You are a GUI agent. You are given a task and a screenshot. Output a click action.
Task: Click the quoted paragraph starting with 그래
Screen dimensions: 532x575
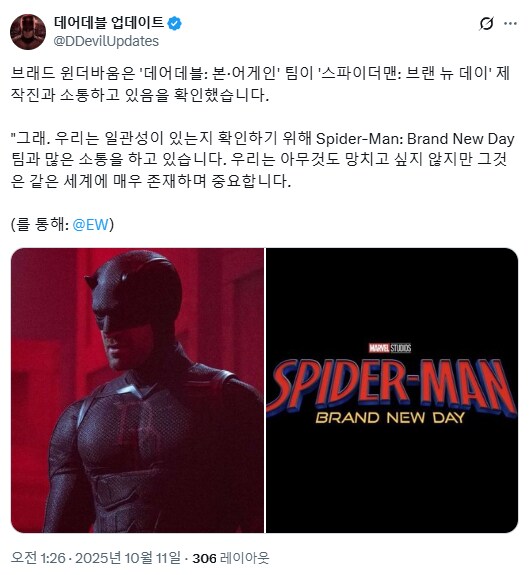coord(263,160)
